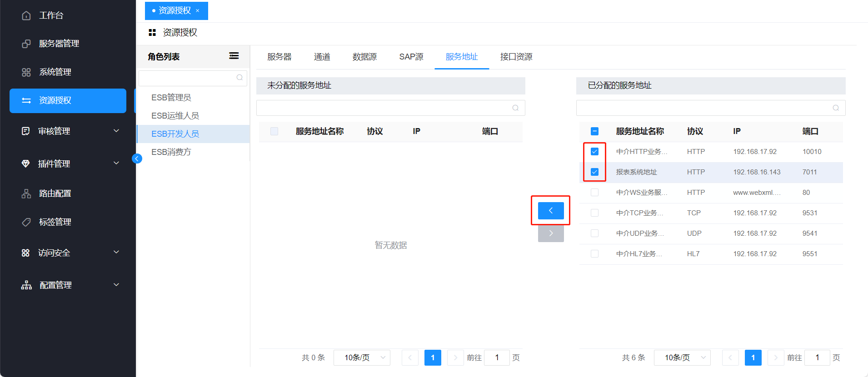Image resolution: width=868 pixels, height=377 pixels.
Task: Go to next page in assigned list
Action: coord(776,358)
